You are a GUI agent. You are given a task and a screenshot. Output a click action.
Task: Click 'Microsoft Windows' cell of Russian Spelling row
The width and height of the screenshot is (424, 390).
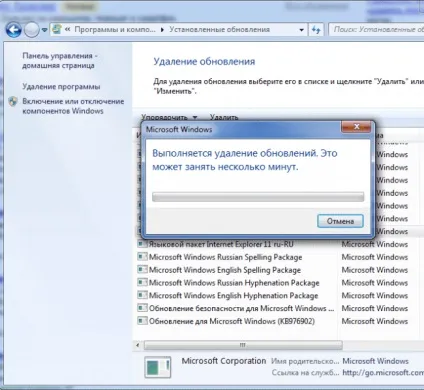pyautogui.click(x=375, y=257)
